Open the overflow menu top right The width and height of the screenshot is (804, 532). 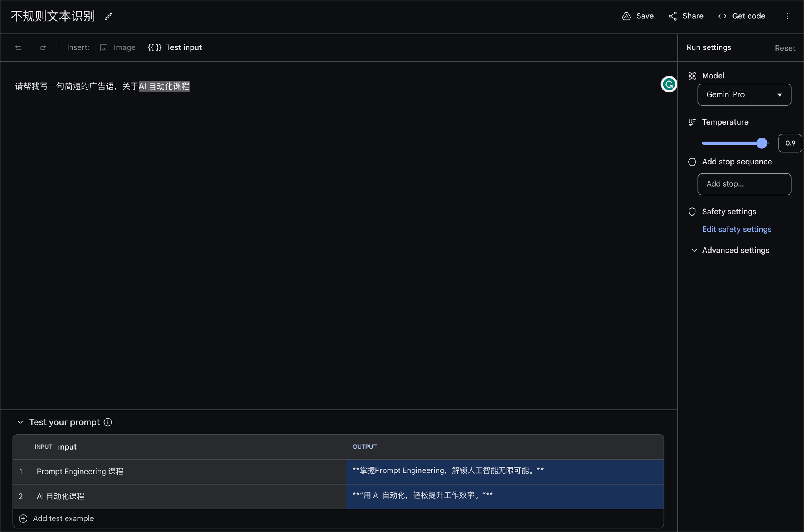(x=788, y=16)
